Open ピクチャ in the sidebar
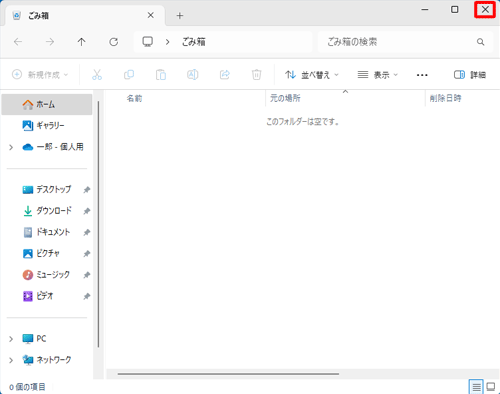 pyautogui.click(x=47, y=253)
